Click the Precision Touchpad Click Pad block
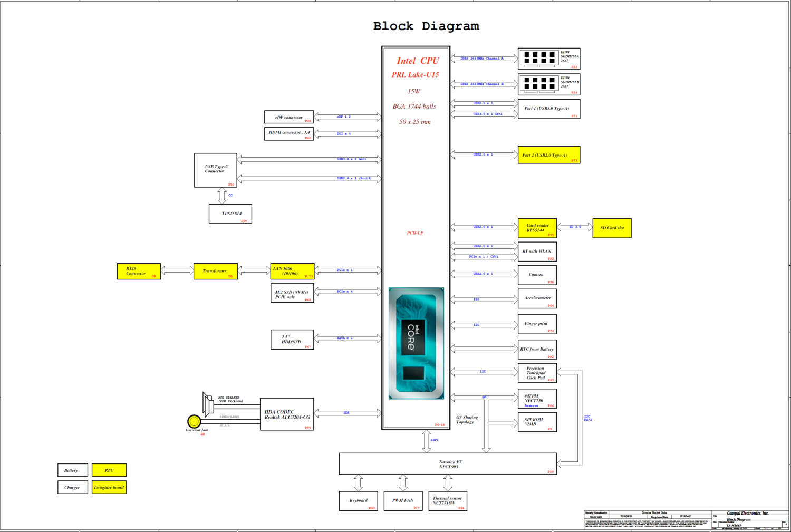Screen dimensions: 791x532 tap(537, 373)
